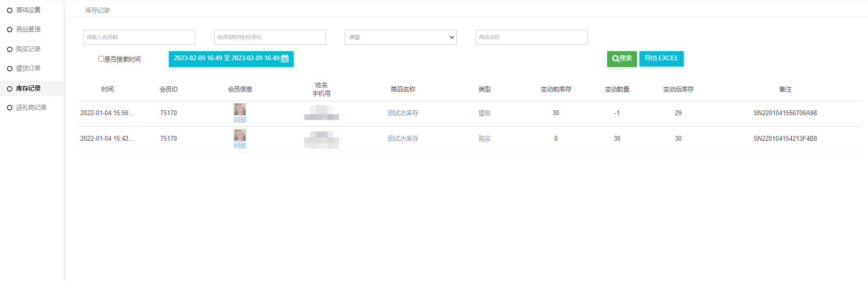Click time cell 2022-01-04 15:42
The height and width of the screenshot is (281, 868).
point(107,139)
